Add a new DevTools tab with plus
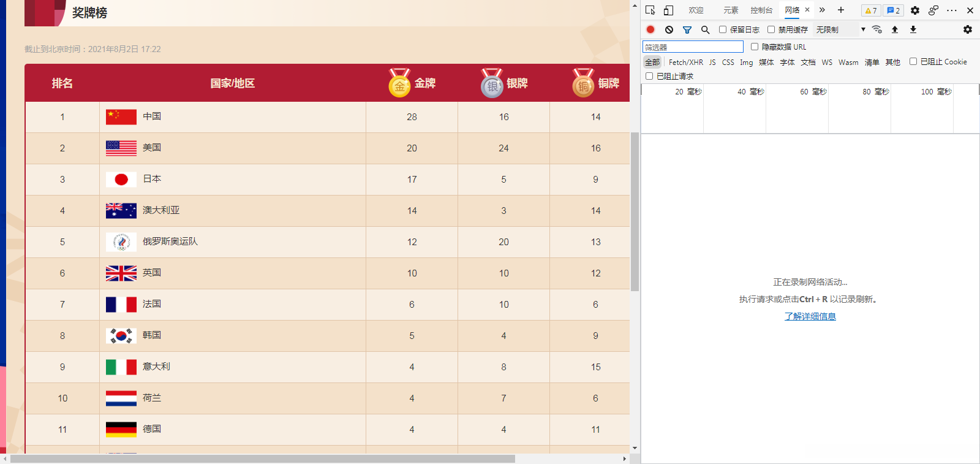 tap(841, 10)
